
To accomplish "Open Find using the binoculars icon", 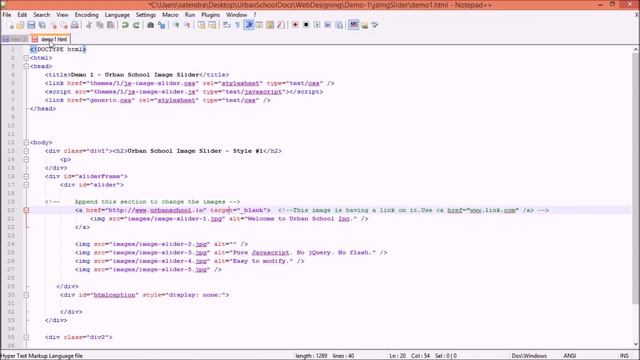I will (151, 25).
